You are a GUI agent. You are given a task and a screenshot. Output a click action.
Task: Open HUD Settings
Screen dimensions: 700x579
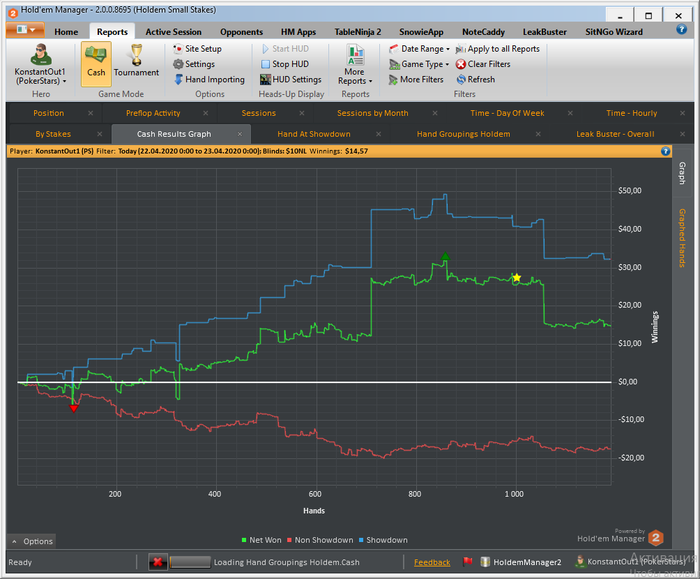[291, 79]
